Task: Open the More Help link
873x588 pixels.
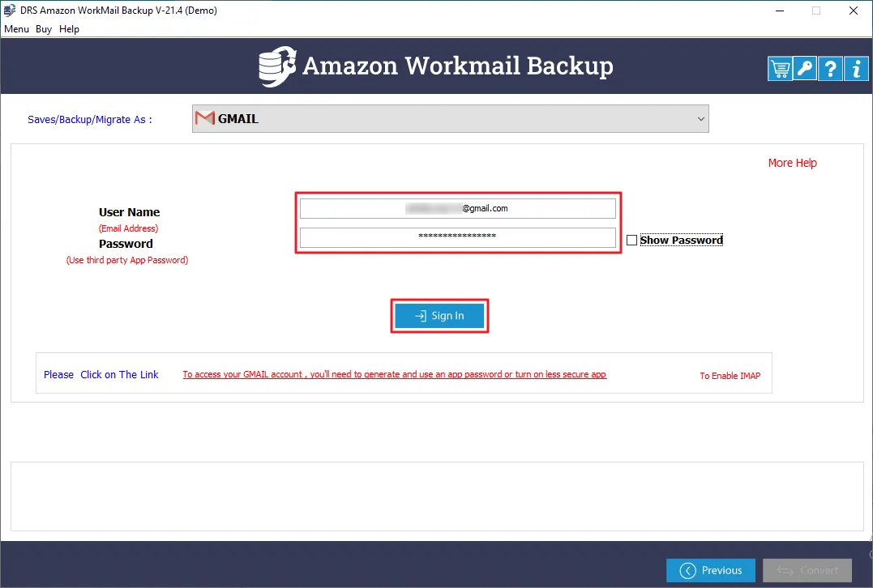Action: pos(792,163)
